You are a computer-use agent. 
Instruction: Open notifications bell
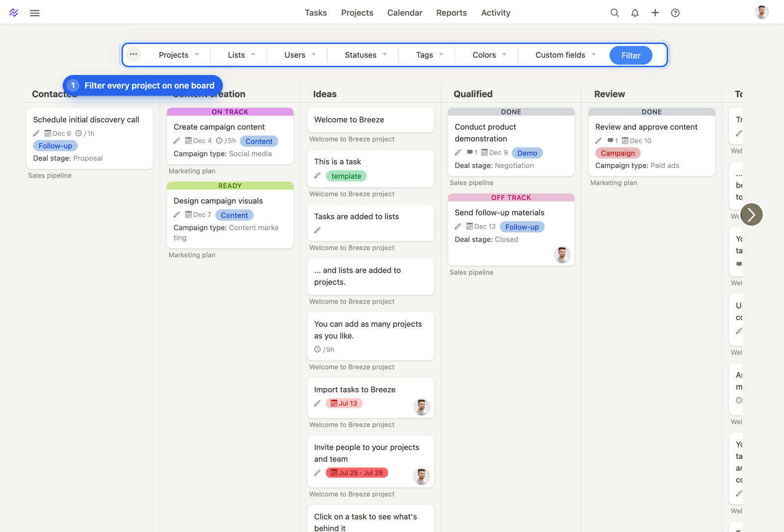point(635,13)
